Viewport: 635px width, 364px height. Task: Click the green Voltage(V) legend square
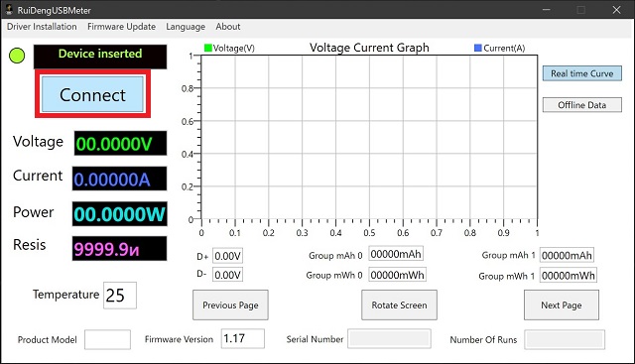208,48
